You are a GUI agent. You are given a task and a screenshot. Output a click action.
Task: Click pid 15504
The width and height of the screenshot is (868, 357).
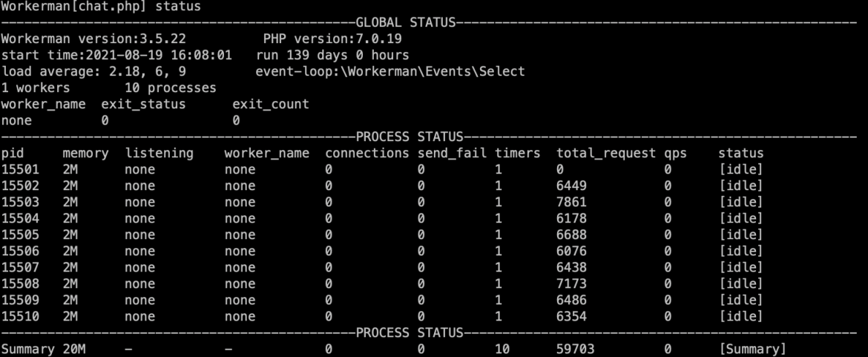tap(21, 218)
